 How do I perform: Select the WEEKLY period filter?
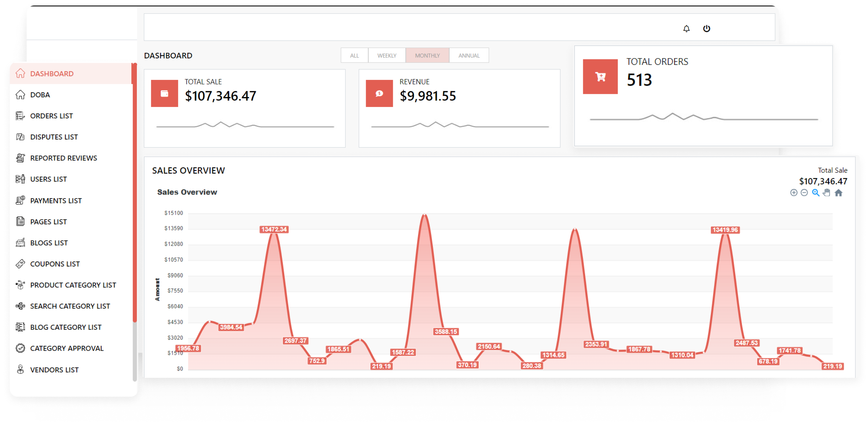click(x=387, y=55)
